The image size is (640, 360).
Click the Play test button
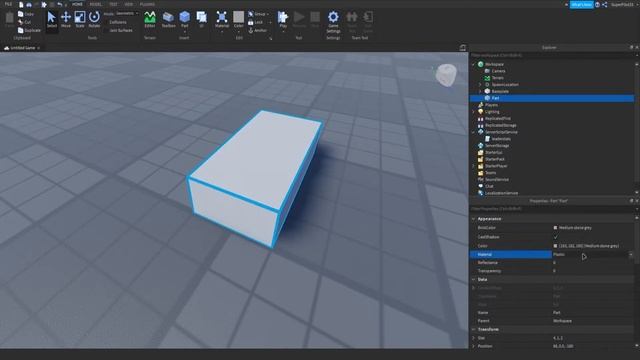click(283, 20)
